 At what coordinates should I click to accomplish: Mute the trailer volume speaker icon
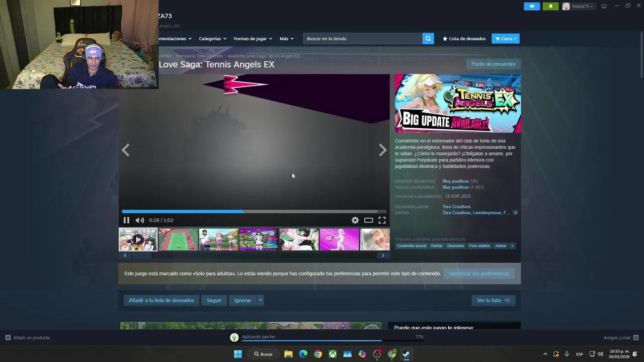click(140, 220)
